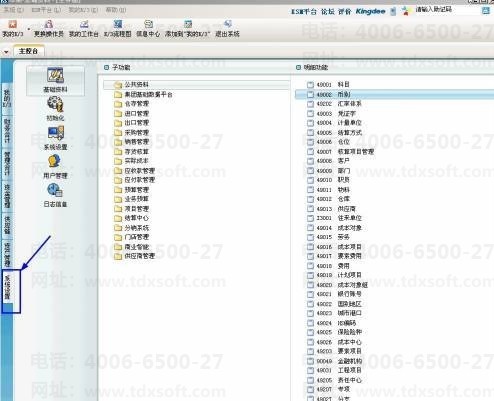
Task: Select the 初始化 icon
Action: [x=55, y=108]
